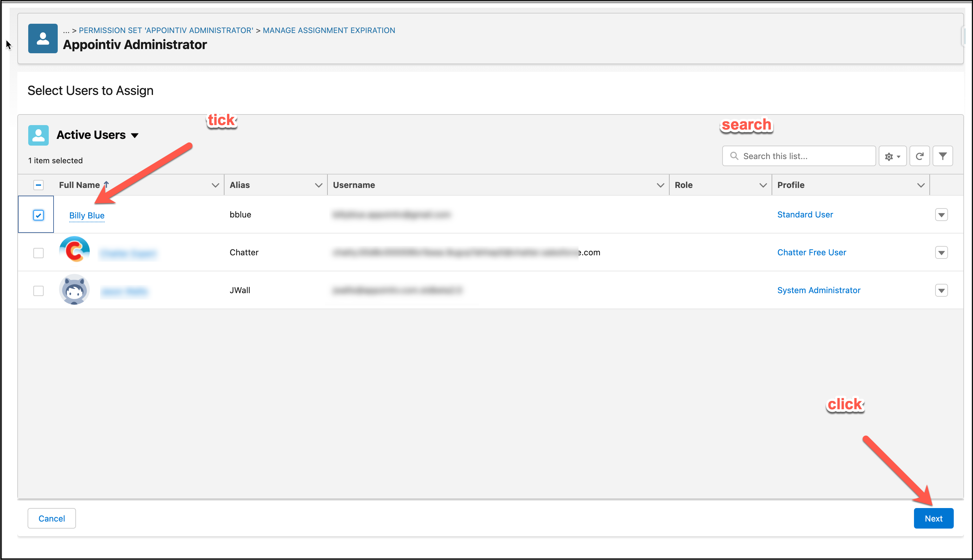The image size is (973, 560).
Task: Open the list view controls gear menu
Action: click(892, 156)
